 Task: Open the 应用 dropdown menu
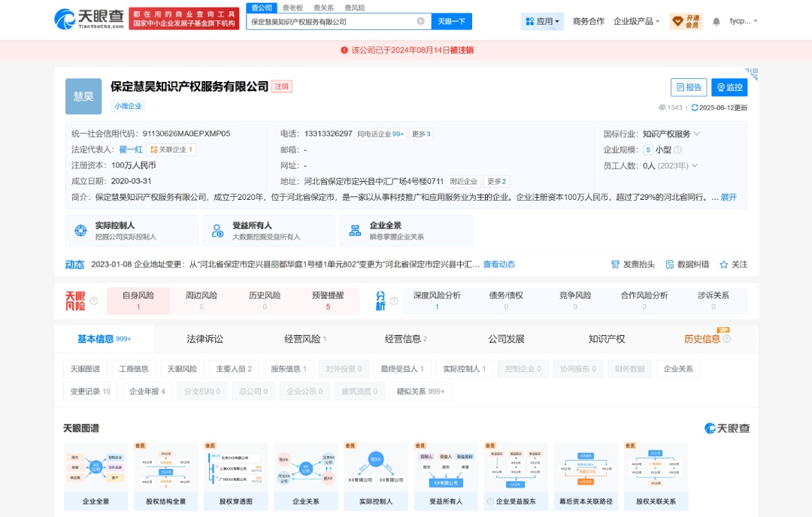click(542, 21)
